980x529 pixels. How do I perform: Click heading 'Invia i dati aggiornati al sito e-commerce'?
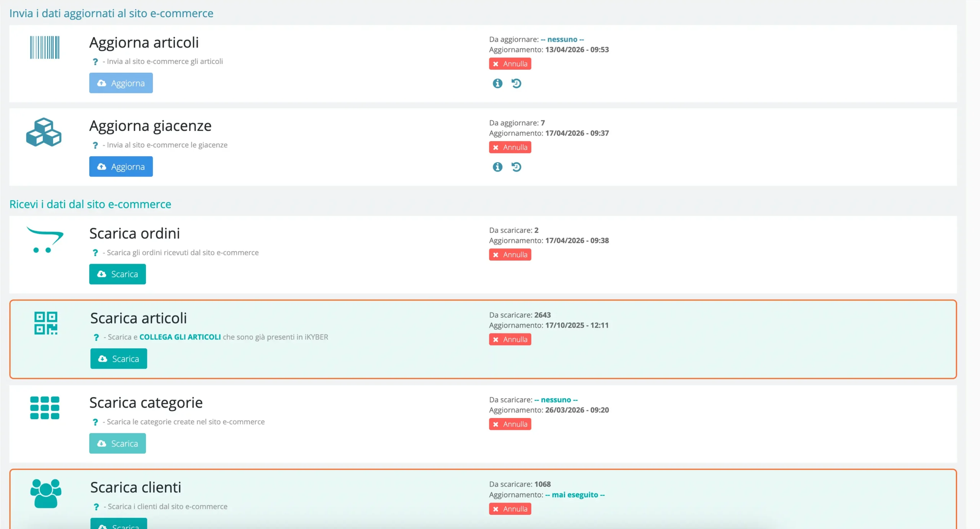coord(111,13)
